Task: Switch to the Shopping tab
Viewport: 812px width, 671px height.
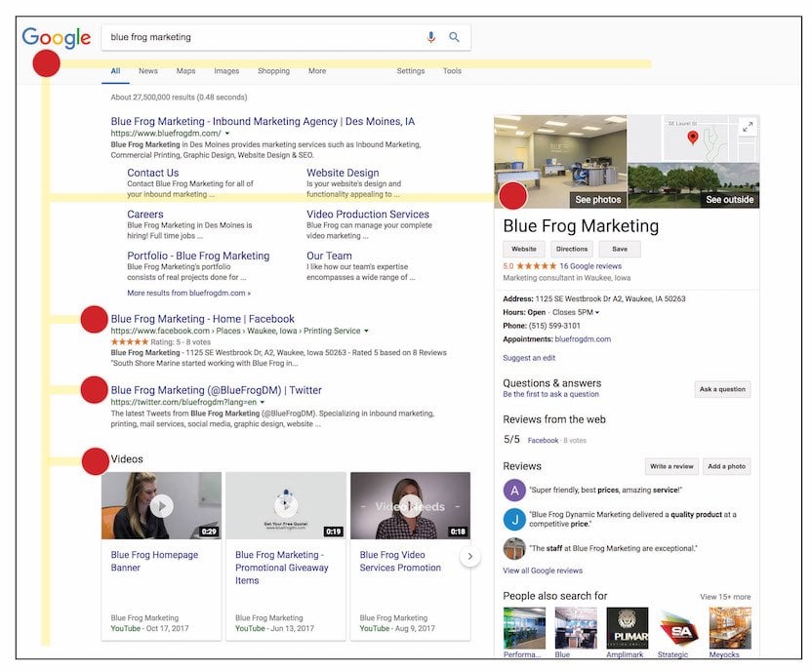Action: pyautogui.click(x=273, y=71)
